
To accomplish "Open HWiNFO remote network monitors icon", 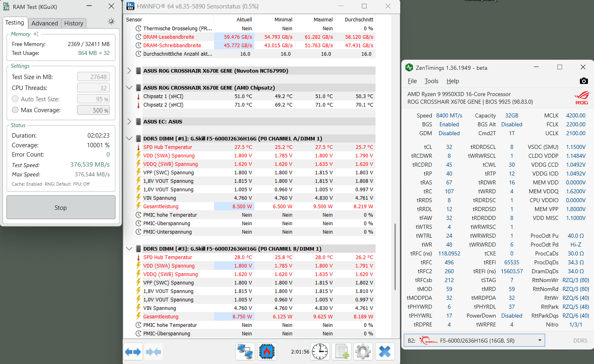I will pos(245,351).
